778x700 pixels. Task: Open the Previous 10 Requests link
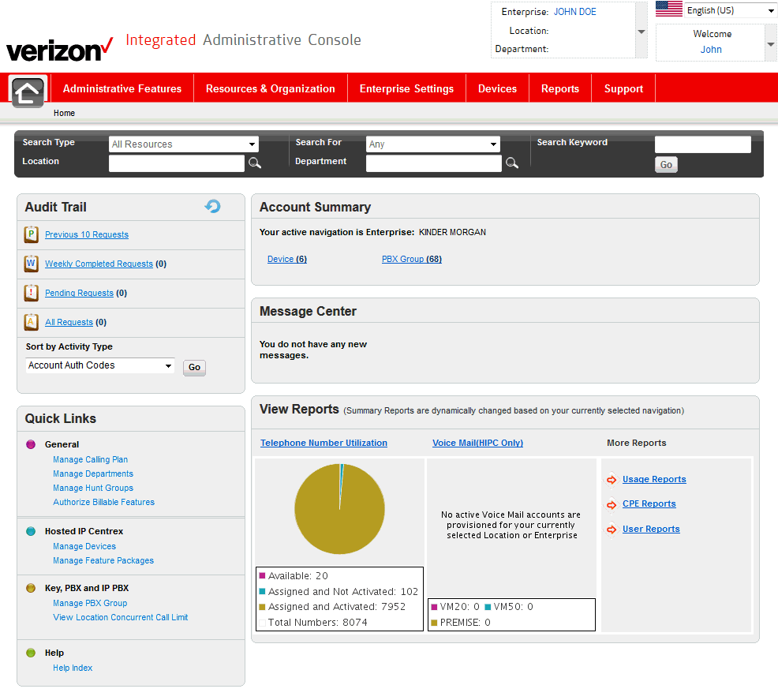click(x=87, y=234)
